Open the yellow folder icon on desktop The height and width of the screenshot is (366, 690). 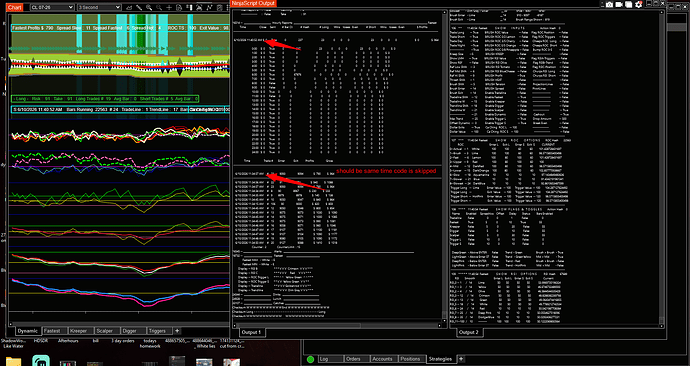13,362
